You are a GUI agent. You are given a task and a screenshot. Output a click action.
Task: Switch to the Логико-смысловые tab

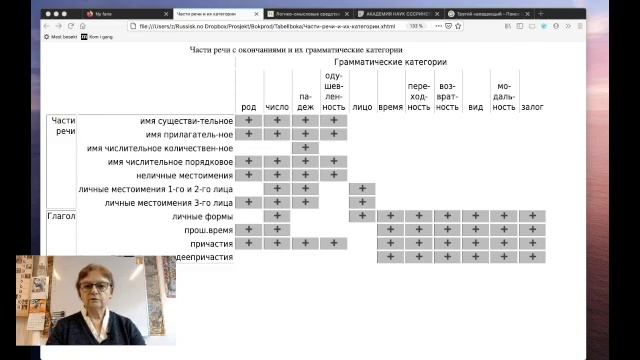[x=308, y=14]
